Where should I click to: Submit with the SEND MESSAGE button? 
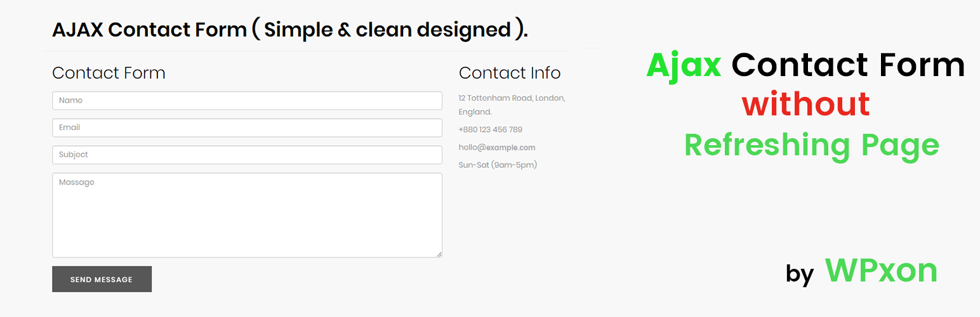coord(102,279)
